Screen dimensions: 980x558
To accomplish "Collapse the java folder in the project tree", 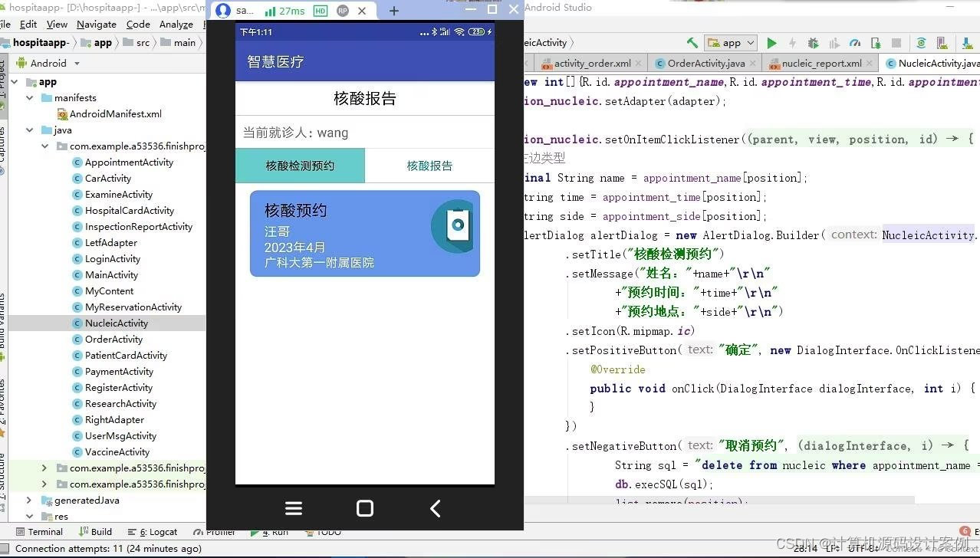I will click(x=31, y=130).
